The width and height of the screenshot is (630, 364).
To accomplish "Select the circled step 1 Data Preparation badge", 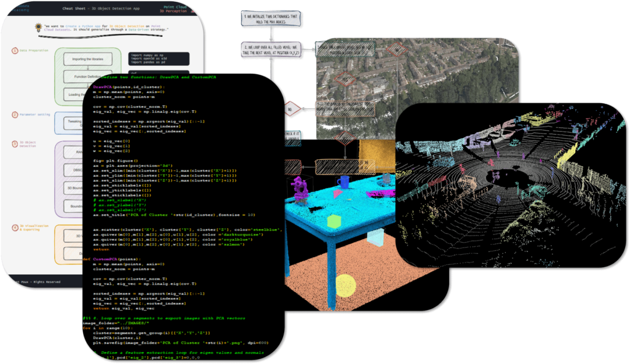I will point(16,50).
